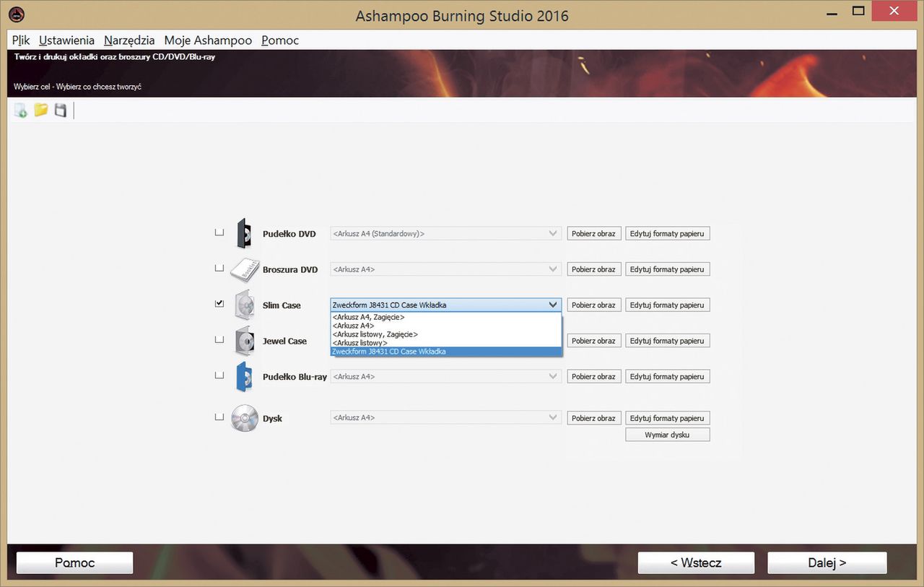
Task: Open the Ustawienia menu
Action: pos(66,40)
